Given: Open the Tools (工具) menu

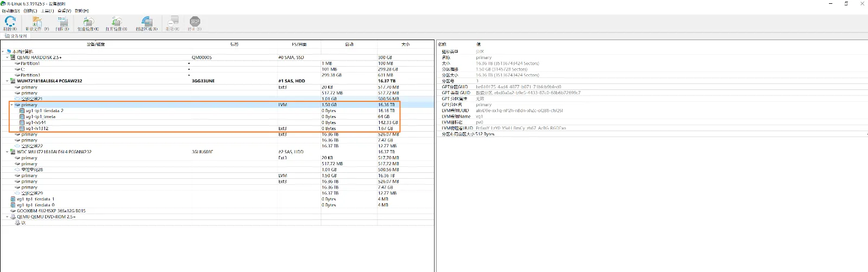Looking at the screenshot, I should [47, 11].
